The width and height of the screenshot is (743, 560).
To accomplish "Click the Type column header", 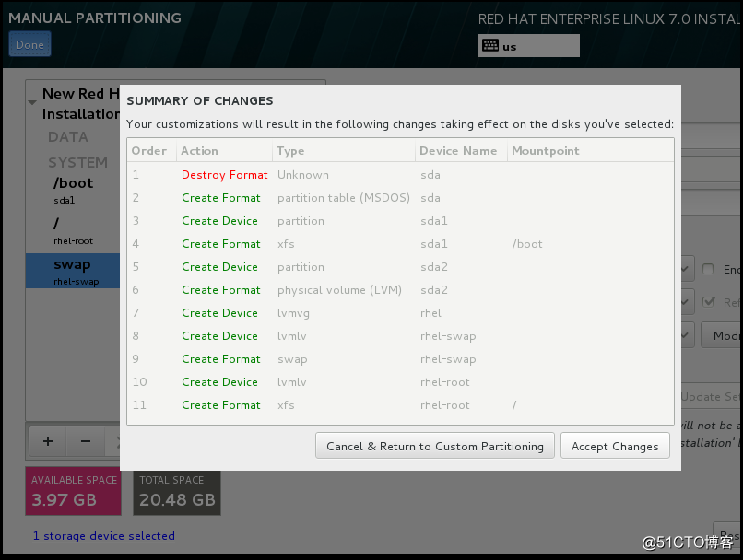I will (344, 150).
